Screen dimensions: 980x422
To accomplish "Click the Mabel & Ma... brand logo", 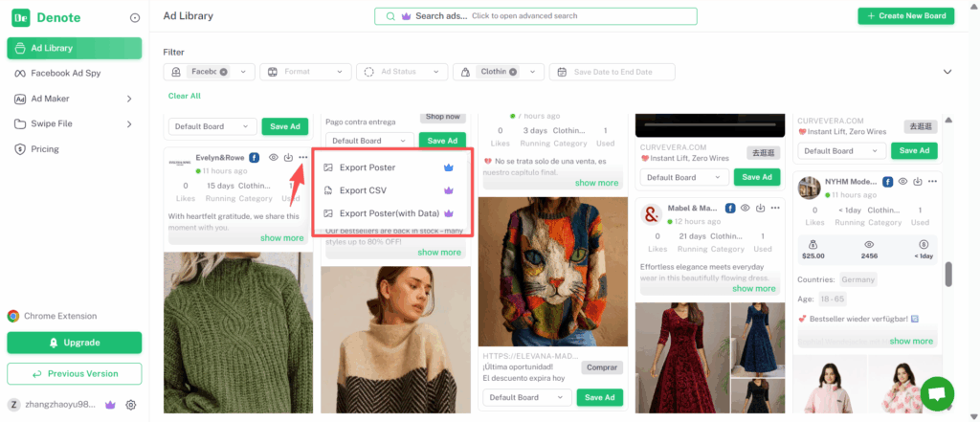I will 652,214.
